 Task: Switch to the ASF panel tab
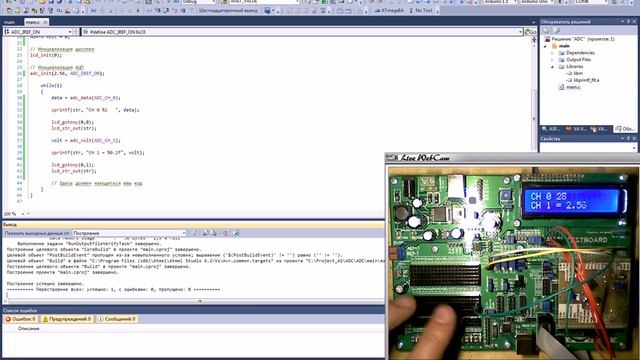(x=551, y=129)
